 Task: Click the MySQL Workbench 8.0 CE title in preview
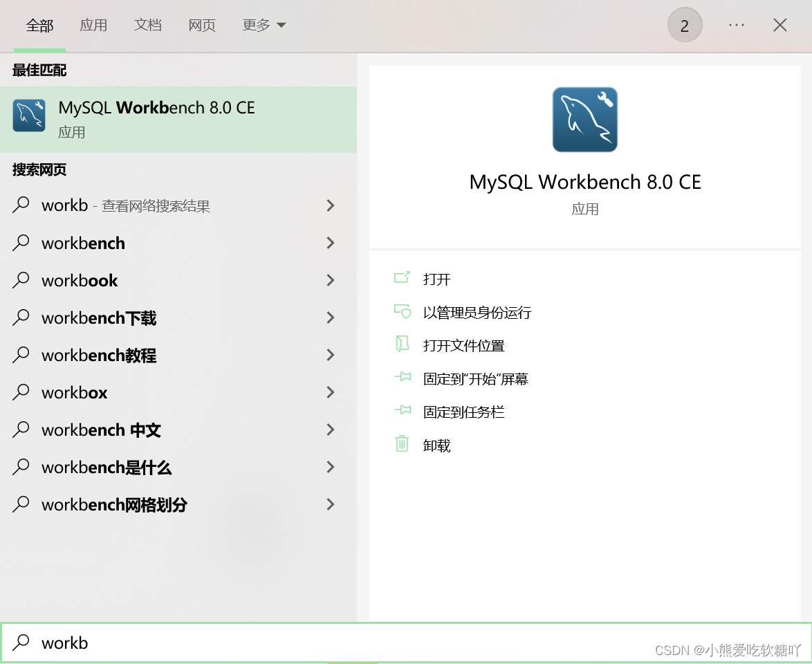pyautogui.click(x=585, y=182)
